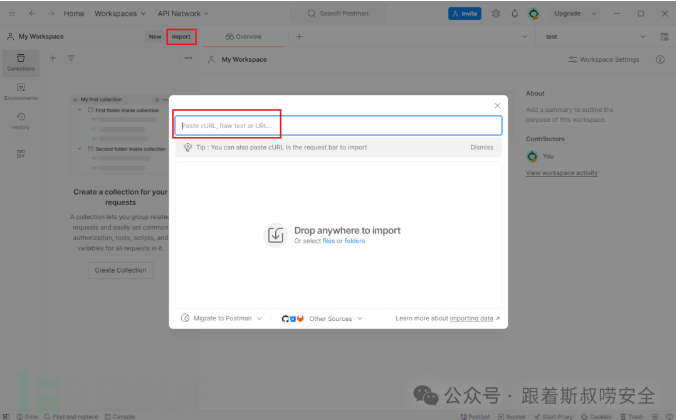The width and height of the screenshot is (676, 420).
Task: Open View workspace activity link
Action: tap(561, 173)
